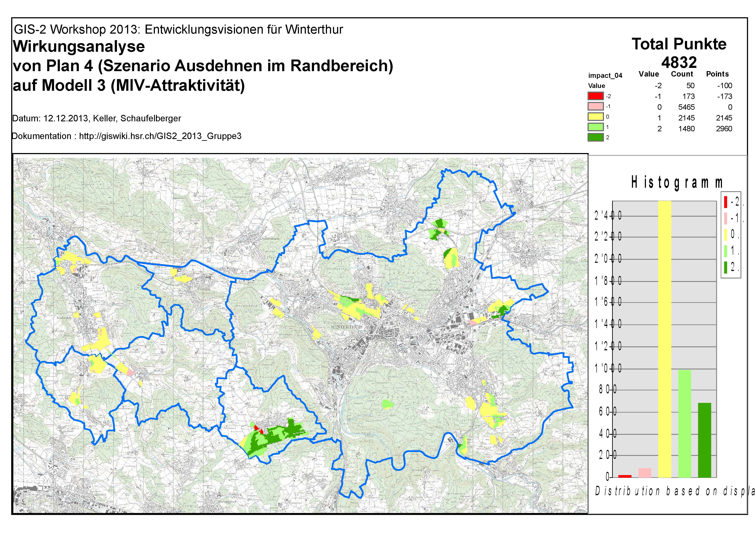Click the small pink histogram bar
This screenshot has height=535, width=756.
[x=645, y=473]
